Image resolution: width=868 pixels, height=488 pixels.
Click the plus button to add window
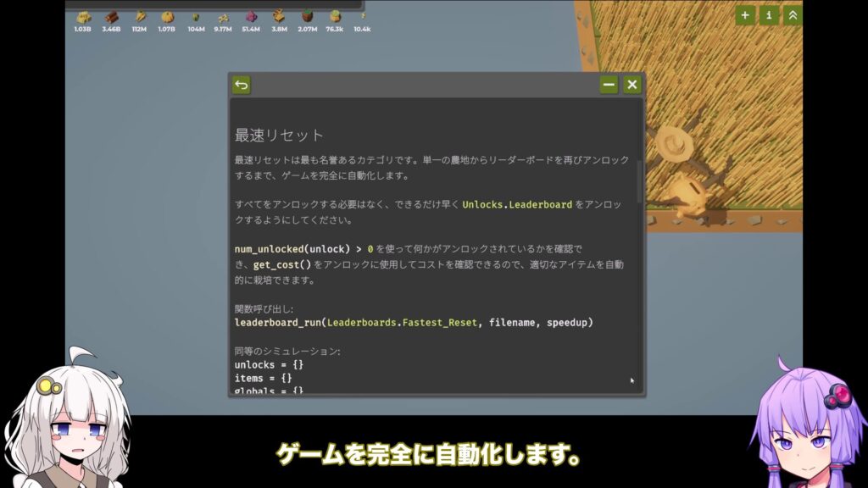pos(744,14)
